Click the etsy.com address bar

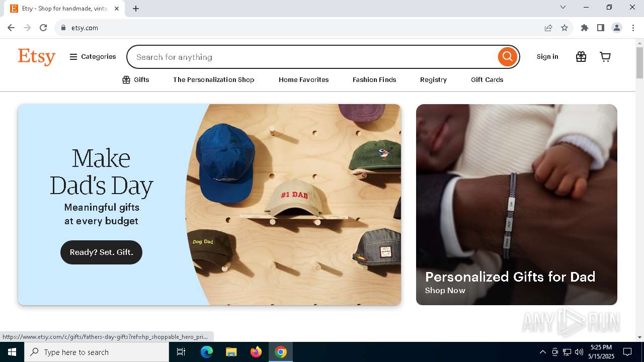(x=302, y=28)
